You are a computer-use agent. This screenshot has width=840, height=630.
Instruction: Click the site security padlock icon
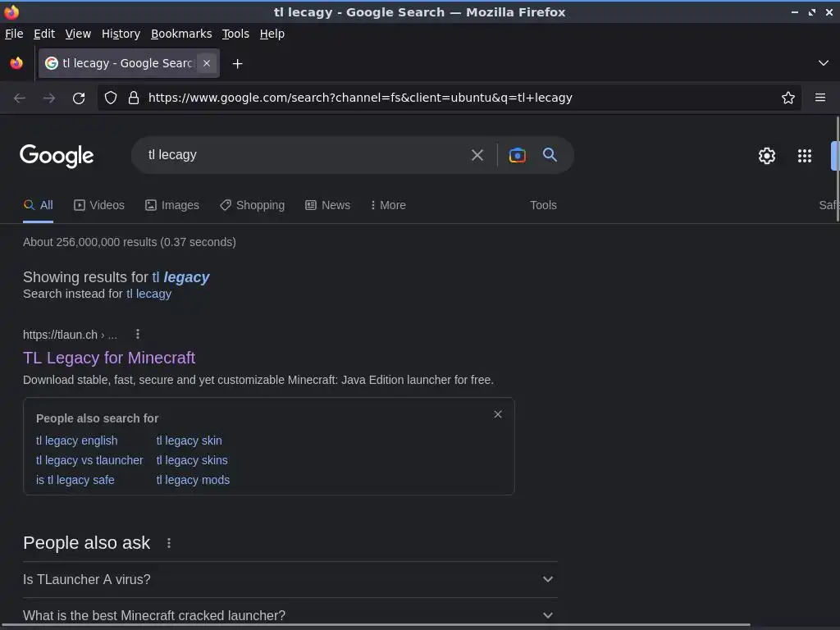click(134, 98)
